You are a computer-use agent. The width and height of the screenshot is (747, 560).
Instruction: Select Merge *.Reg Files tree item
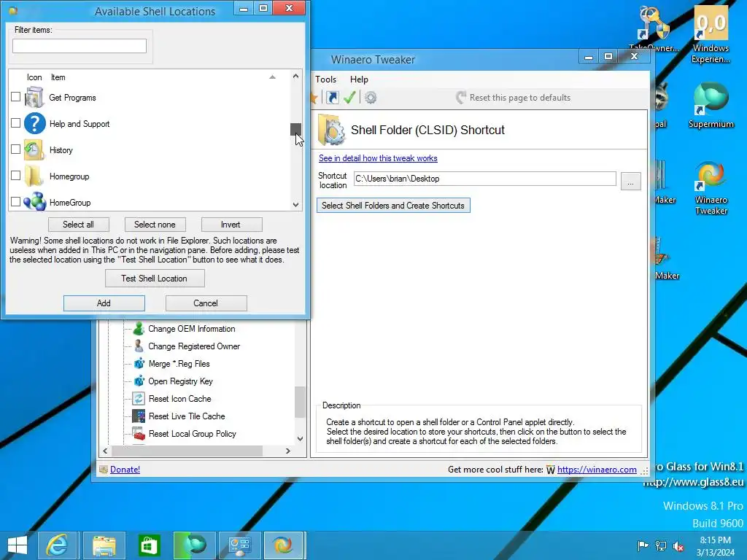(x=179, y=364)
